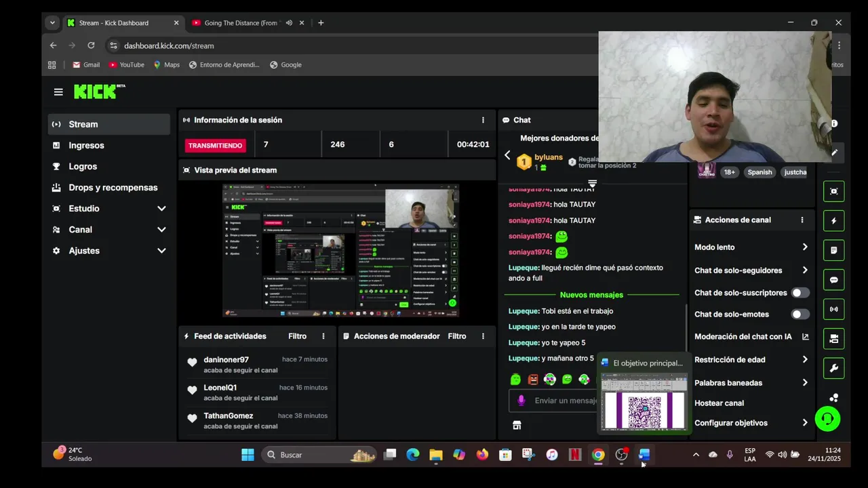Open Modo lento options
Viewport: 868px width, 488px height.
tap(751, 247)
